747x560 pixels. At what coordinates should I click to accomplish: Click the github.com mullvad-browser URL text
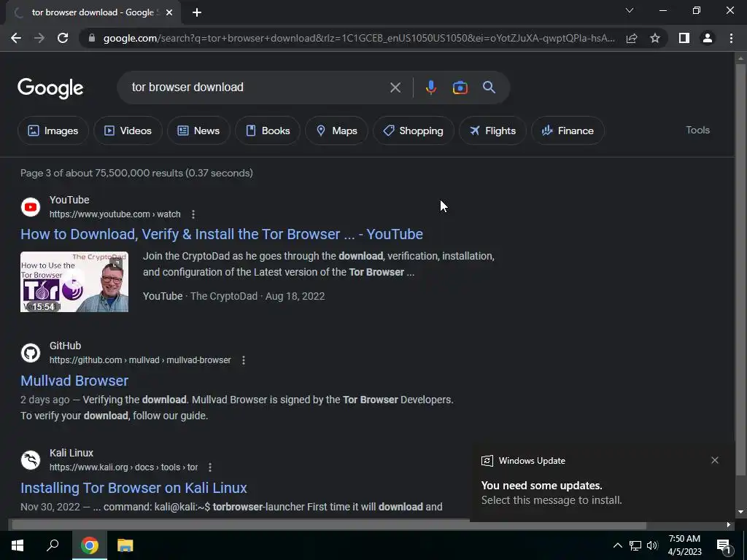140,360
